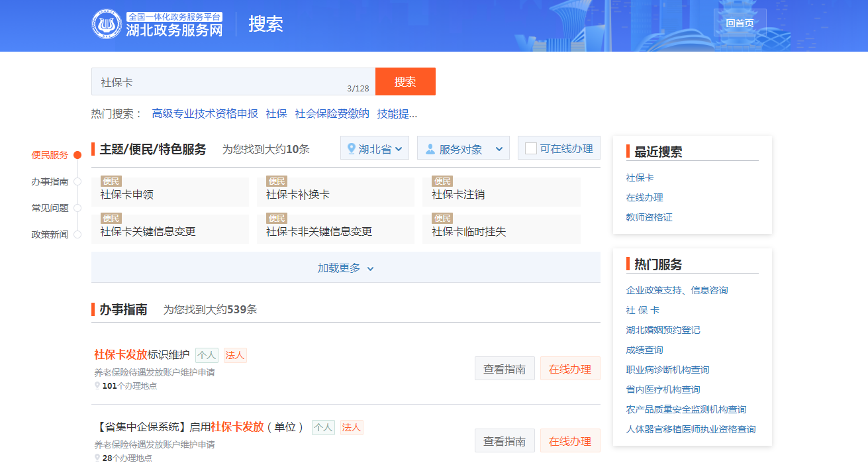
Task: Click the 便民服务 timeline dot
Action: (77, 155)
